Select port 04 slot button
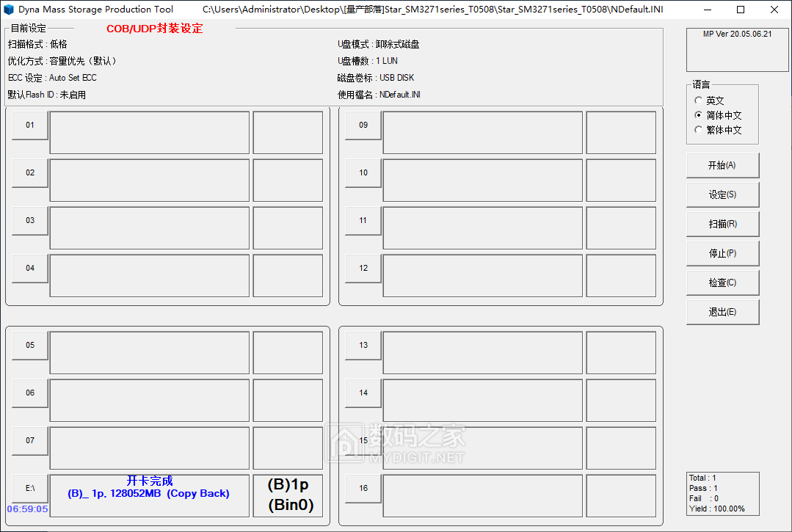 point(30,269)
